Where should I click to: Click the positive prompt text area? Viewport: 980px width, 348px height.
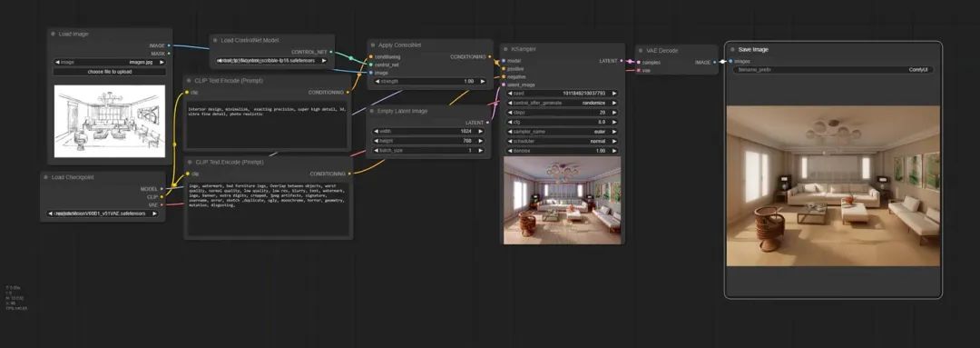pyautogui.click(x=267, y=125)
